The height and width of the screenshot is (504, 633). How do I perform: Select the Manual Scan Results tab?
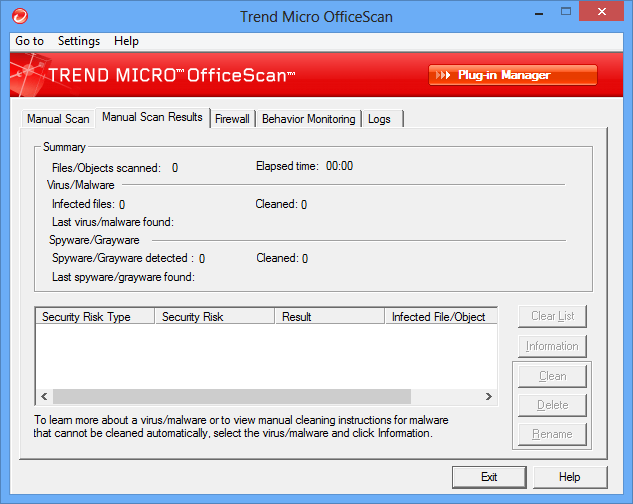click(152, 118)
